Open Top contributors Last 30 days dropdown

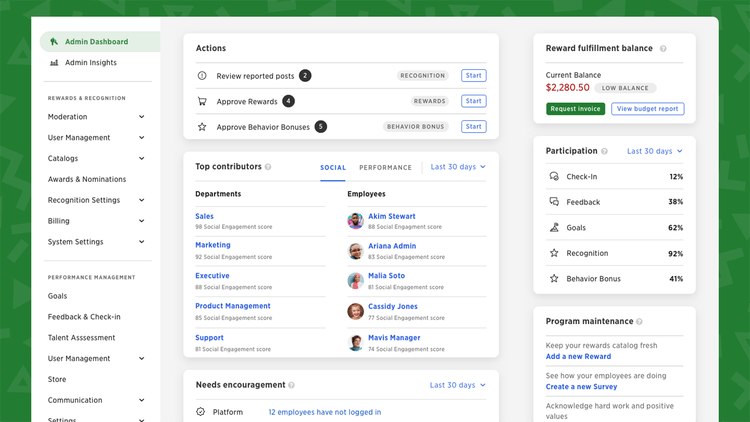[458, 167]
